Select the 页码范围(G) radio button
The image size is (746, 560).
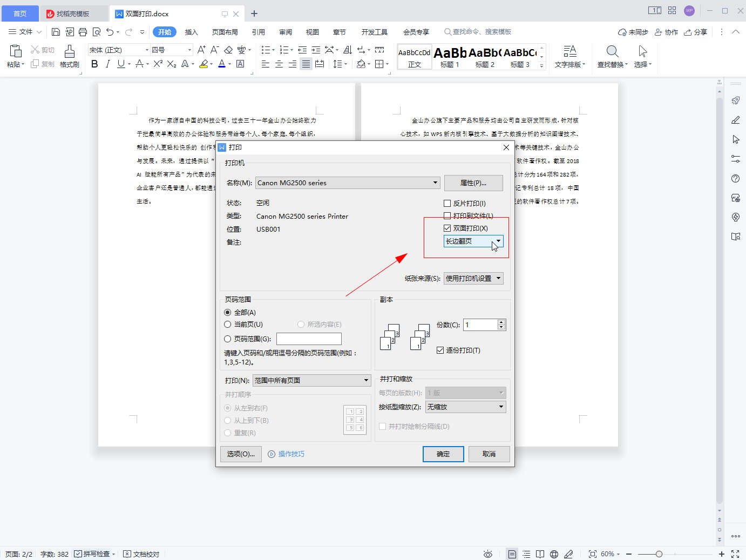[227, 339]
